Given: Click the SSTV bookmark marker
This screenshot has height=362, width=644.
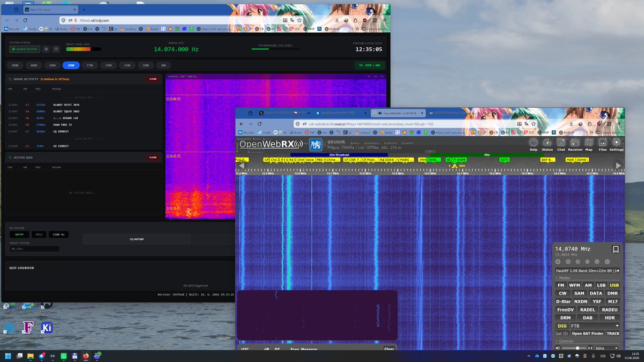Looking at the screenshot, I should pyautogui.click(x=504, y=160).
